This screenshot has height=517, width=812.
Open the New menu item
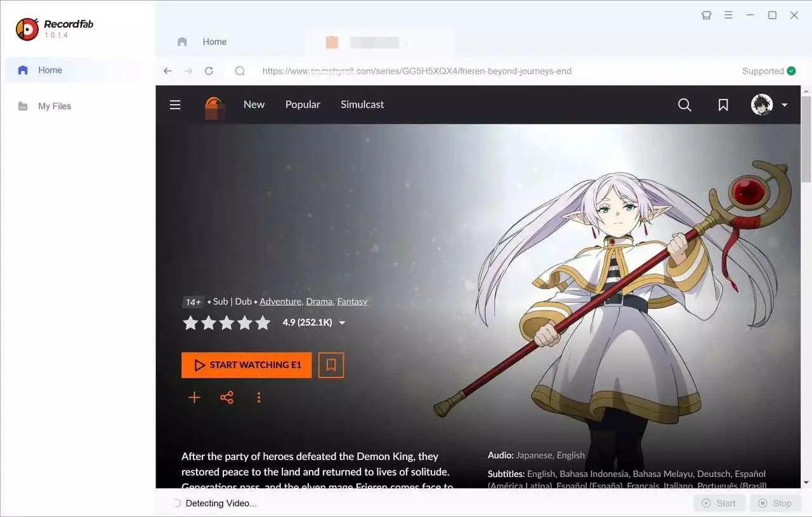click(254, 105)
